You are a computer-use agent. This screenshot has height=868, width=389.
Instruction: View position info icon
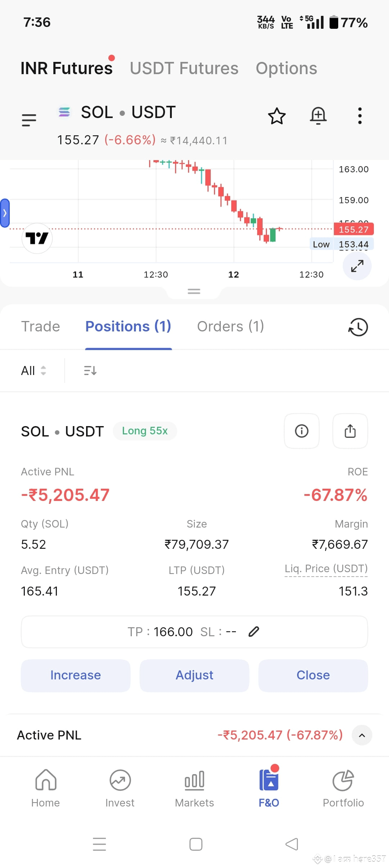pyautogui.click(x=301, y=431)
